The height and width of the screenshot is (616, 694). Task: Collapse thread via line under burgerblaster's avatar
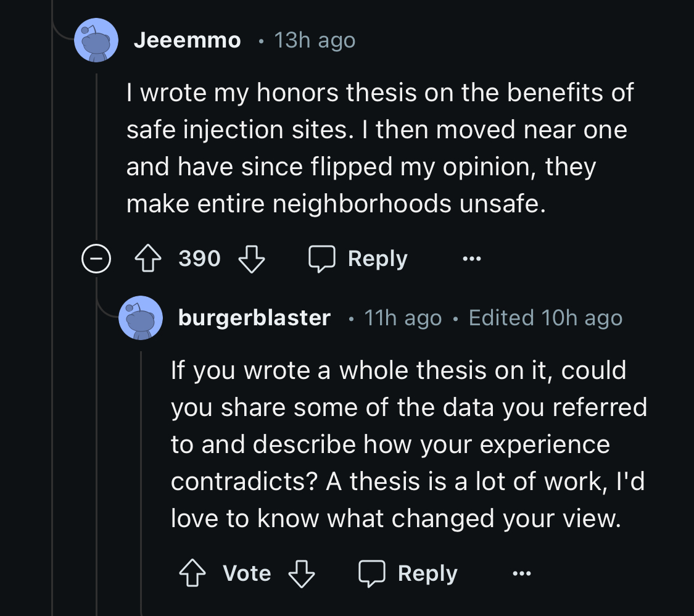pyautogui.click(x=141, y=483)
